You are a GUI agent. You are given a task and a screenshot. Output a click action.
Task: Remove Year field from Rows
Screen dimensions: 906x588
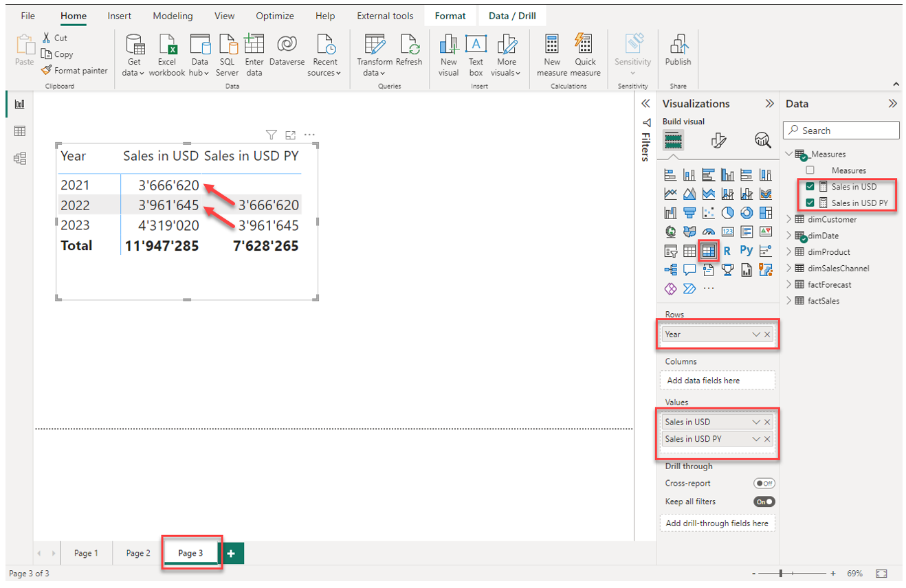[x=767, y=335]
